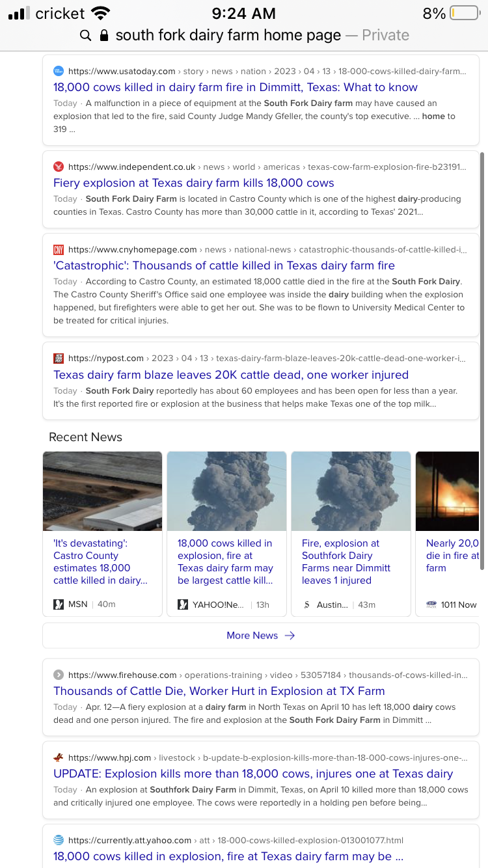Tap the Austin source icon
Viewport: 488px width, 868px height.
click(x=307, y=604)
